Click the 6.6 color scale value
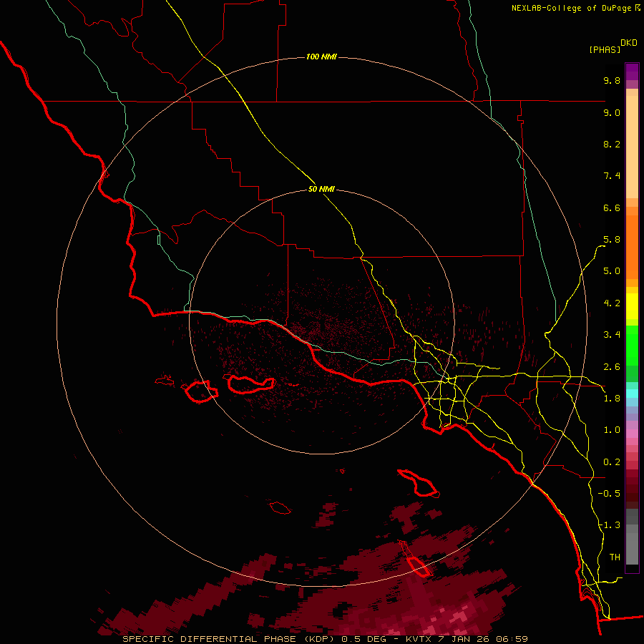The height and width of the screenshot is (644, 644). [x=612, y=208]
